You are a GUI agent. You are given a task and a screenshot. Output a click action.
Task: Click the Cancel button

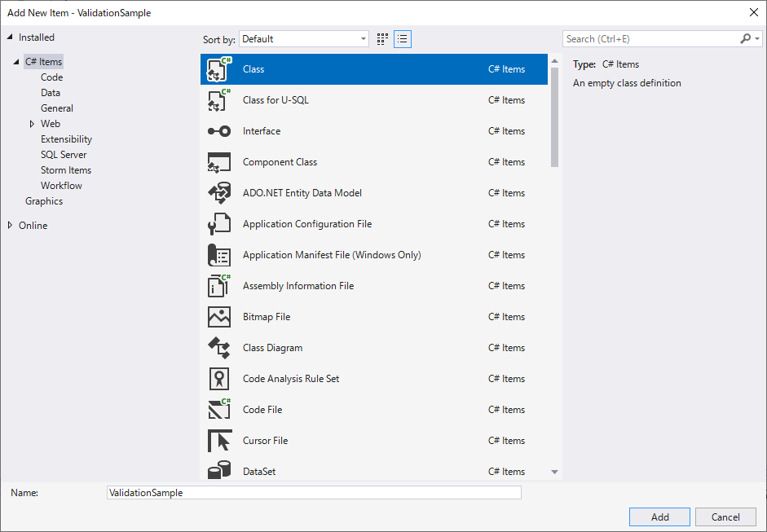tap(725, 517)
